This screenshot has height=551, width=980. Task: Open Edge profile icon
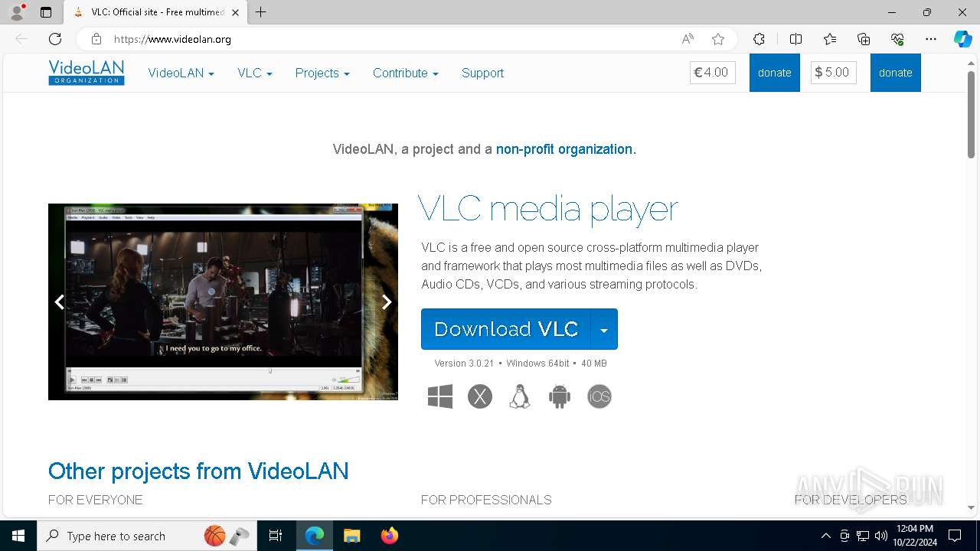(17, 12)
